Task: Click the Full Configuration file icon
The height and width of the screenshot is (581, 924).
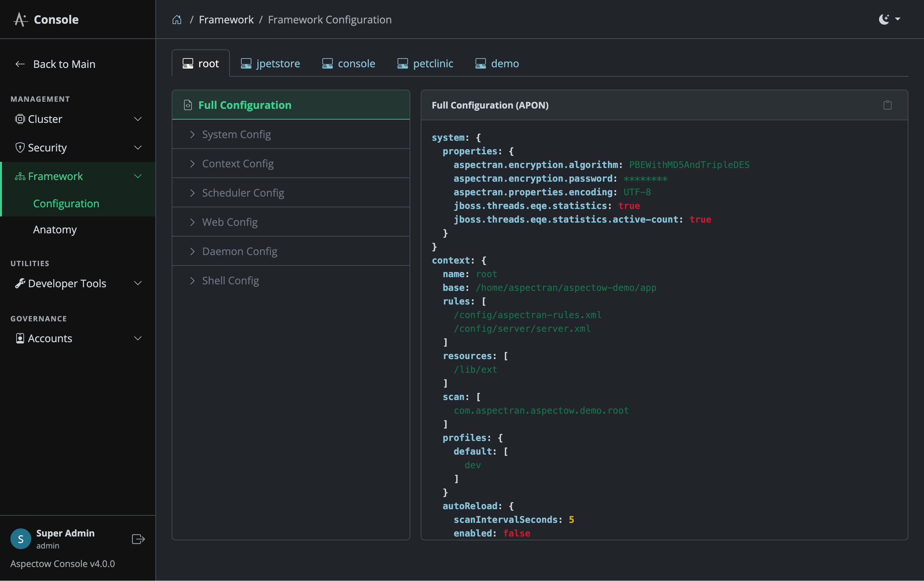Action: tap(188, 105)
